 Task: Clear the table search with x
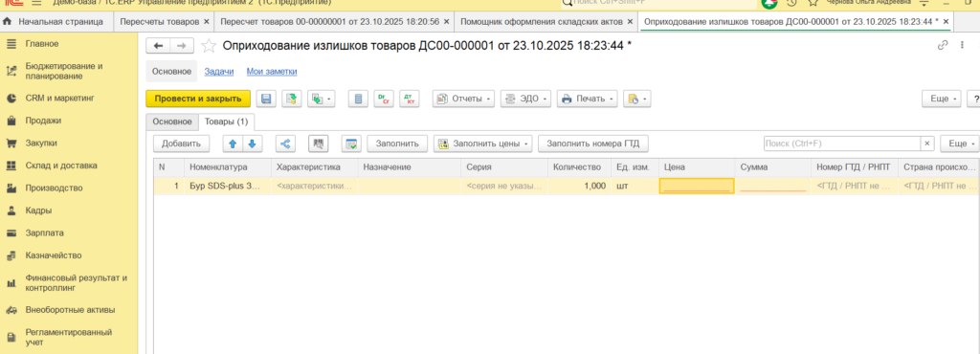pos(927,144)
